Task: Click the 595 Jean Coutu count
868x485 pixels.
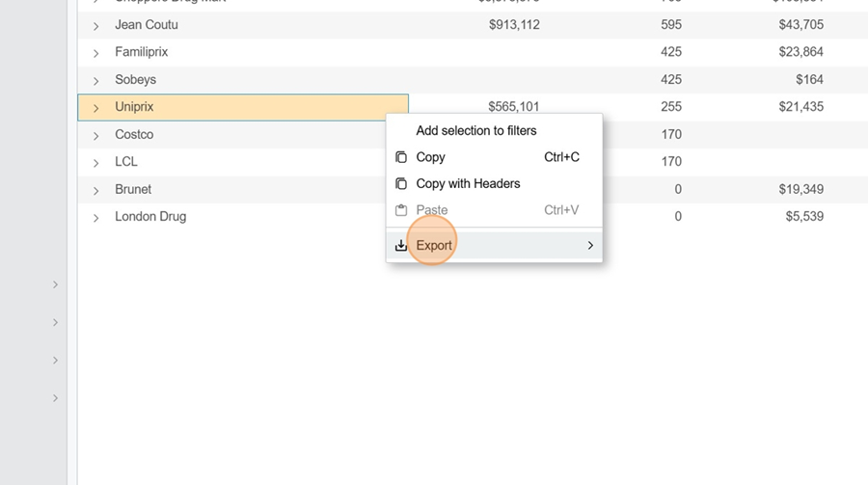Action: click(x=671, y=25)
